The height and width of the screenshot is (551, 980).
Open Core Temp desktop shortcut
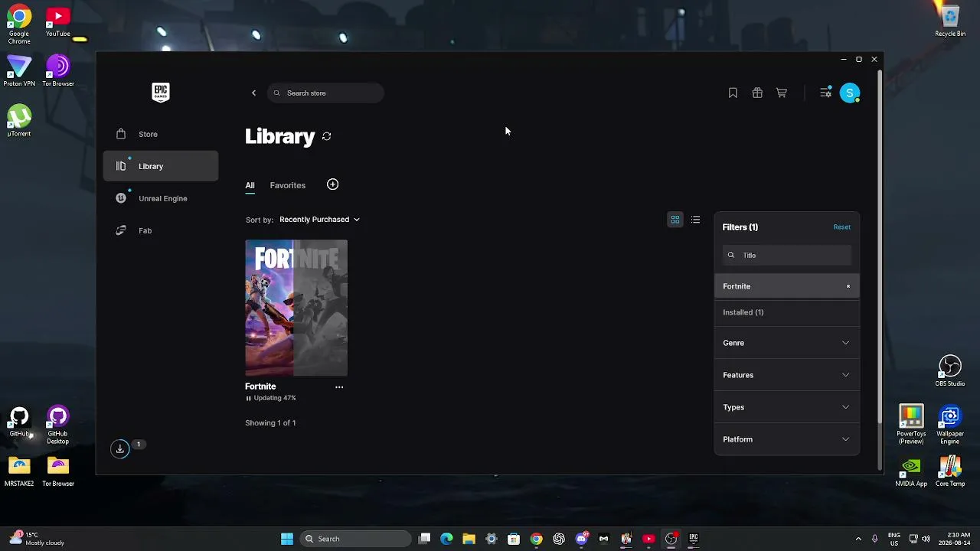[950, 471]
